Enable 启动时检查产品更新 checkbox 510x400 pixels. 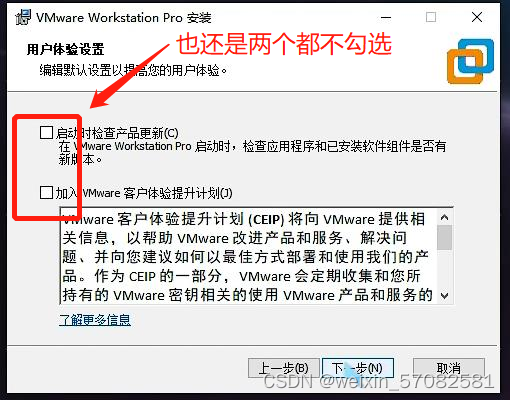(x=46, y=132)
